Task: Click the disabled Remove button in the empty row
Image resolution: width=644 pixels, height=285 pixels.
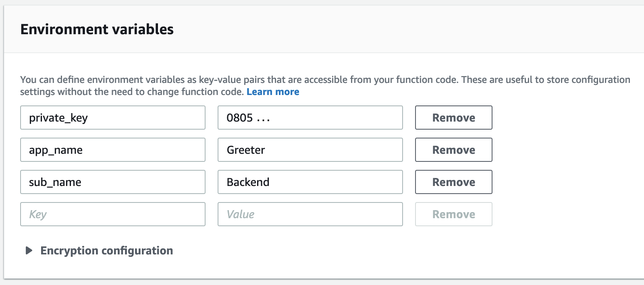Action: 453,214
